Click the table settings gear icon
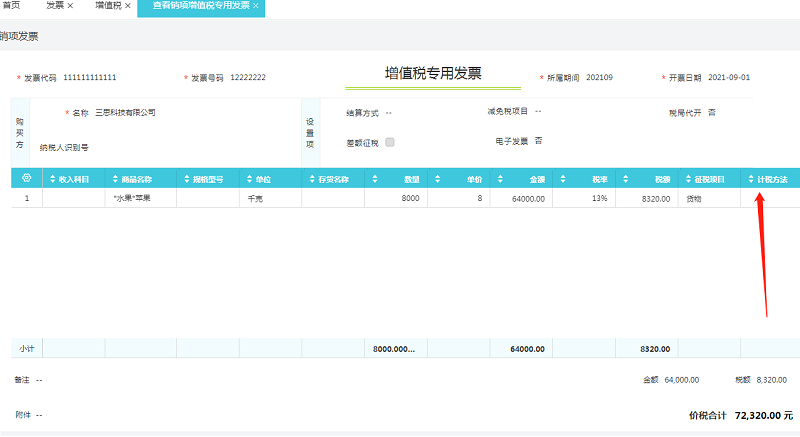The width and height of the screenshot is (800, 437). (27, 179)
